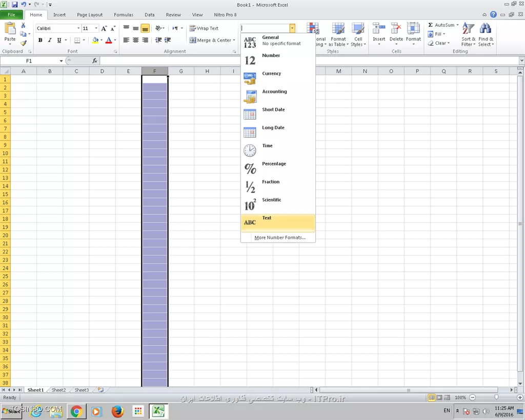Image resolution: width=525 pixels, height=420 pixels.
Task: Click the Undo arrow icon
Action: (24, 5)
